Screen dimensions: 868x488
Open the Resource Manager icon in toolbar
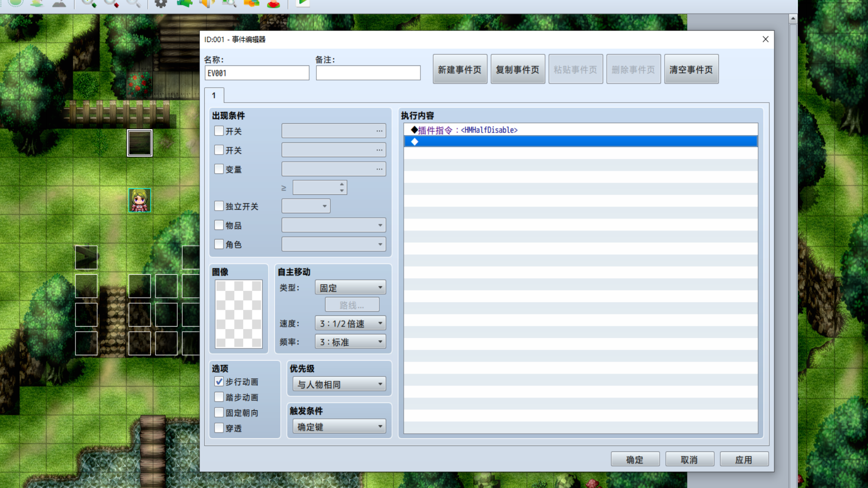(251, 4)
